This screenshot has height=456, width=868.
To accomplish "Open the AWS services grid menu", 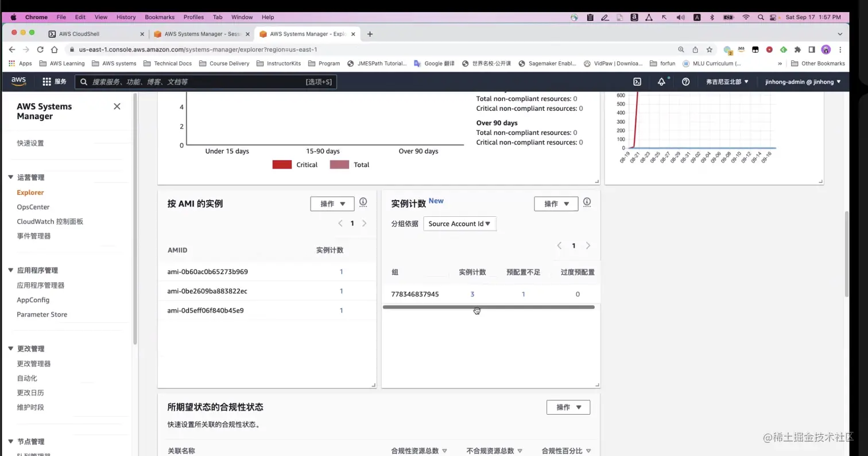I will coord(47,82).
